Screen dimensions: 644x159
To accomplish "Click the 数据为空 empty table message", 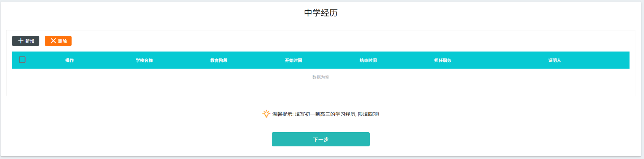I will (321, 77).
